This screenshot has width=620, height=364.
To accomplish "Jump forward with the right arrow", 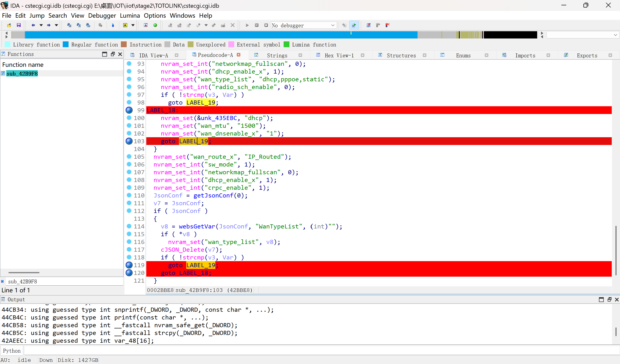I will tap(49, 25).
